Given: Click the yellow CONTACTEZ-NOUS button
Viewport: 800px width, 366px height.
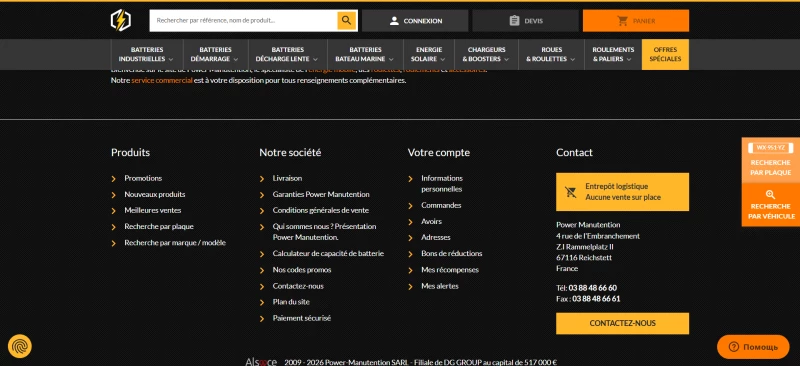Looking at the screenshot, I should (622, 324).
